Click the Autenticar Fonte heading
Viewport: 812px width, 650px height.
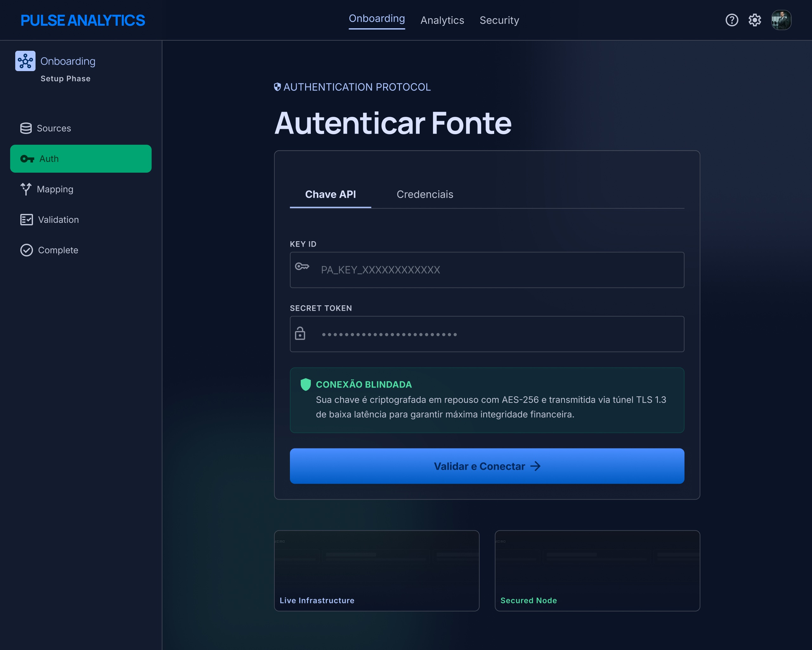[x=393, y=123]
